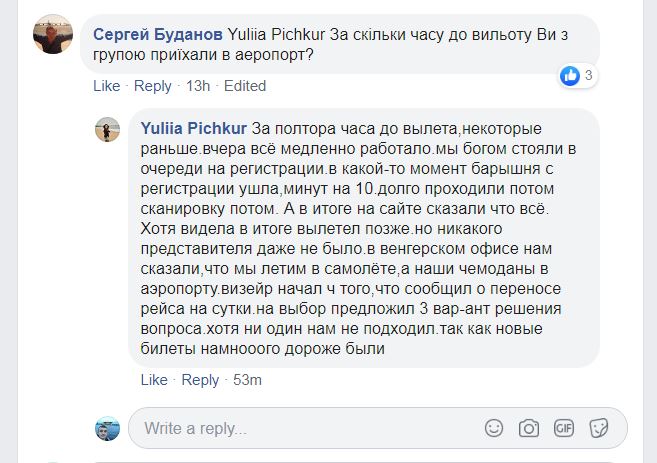Open the 13h timestamp link
Image resolution: width=657 pixels, height=463 pixels.
point(198,86)
